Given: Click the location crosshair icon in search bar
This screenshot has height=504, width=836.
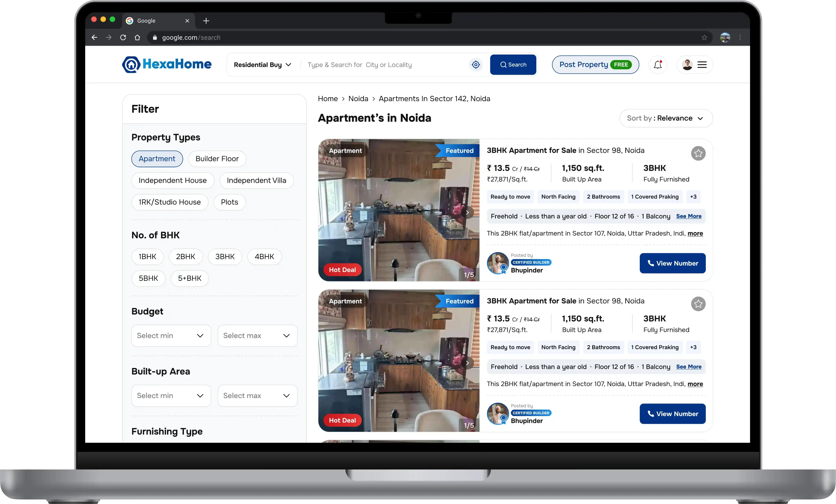Looking at the screenshot, I should [476, 65].
